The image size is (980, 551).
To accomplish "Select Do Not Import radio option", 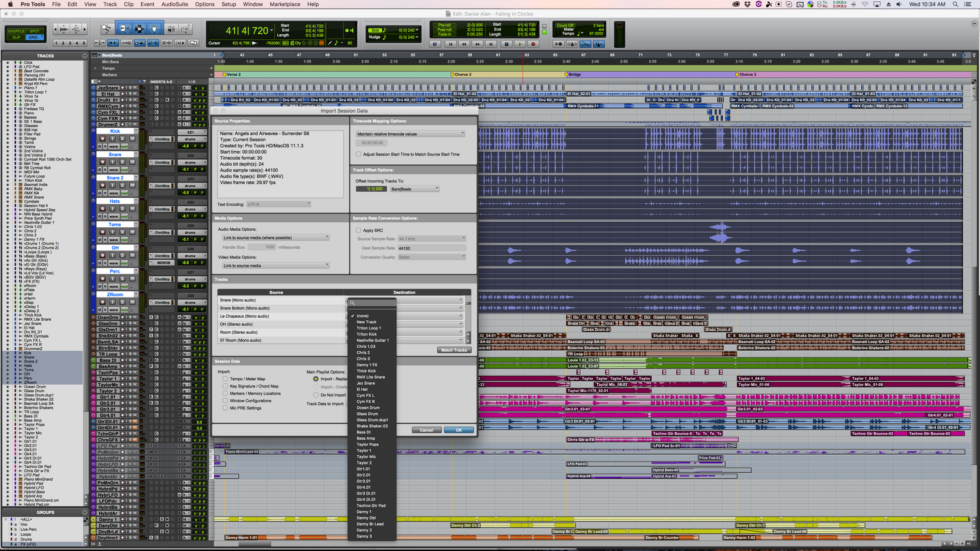I will coord(316,395).
